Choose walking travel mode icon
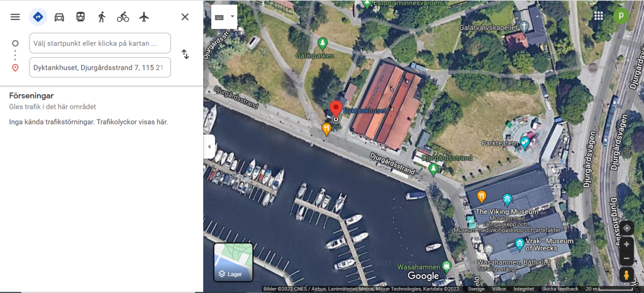The height and width of the screenshot is (293, 644). (x=102, y=17)
